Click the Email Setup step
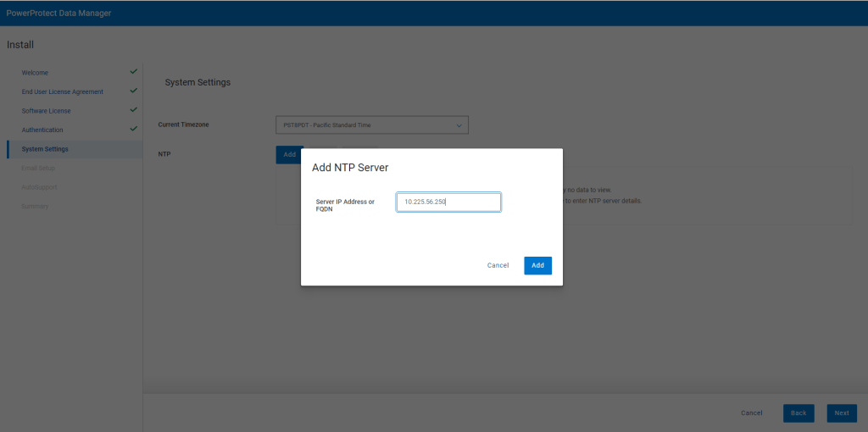Viewport: 868px width, 432px height. pyautogui.click(x=38, y=168)
